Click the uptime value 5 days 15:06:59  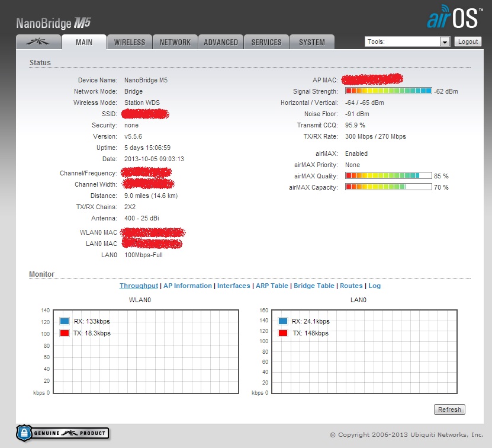[147, 148]
